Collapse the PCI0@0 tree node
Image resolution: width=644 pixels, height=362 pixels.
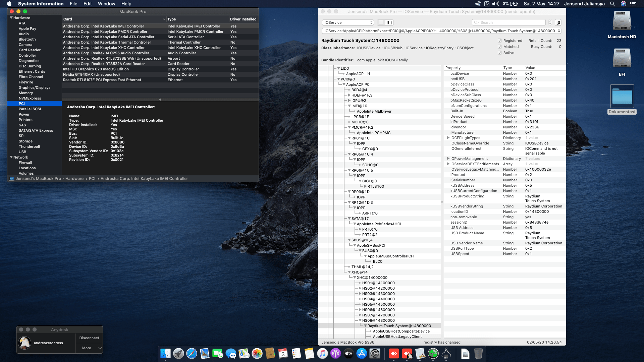click(x=338, y=79)
